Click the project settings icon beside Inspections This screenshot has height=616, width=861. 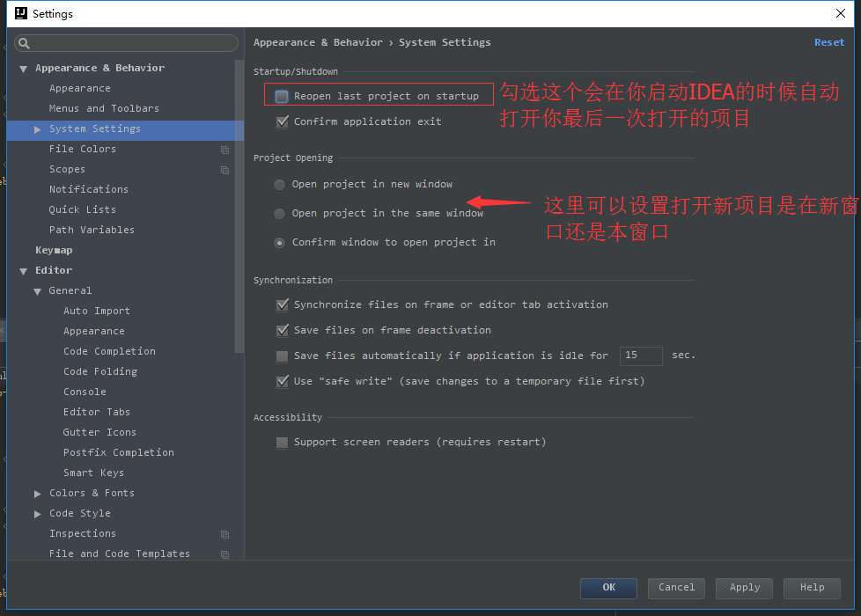coord(224,534)
